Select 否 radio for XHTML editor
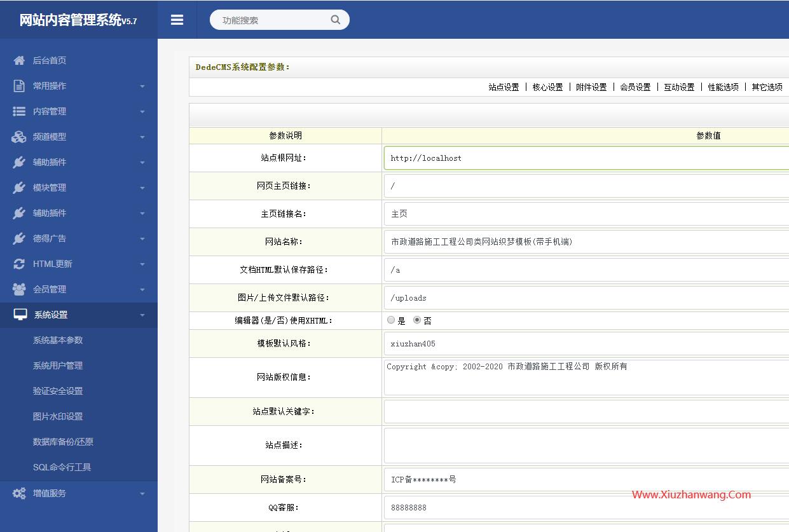This screenshot has width=789, height=532. (x=417, y=320)
